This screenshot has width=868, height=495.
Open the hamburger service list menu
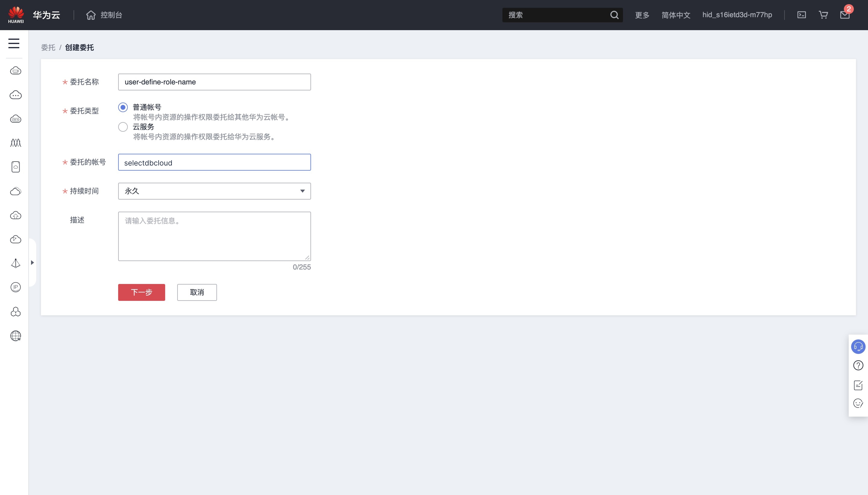[14, 44]
